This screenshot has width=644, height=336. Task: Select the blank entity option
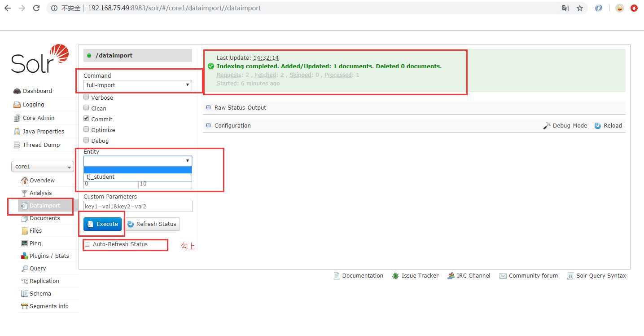[138, 170]
